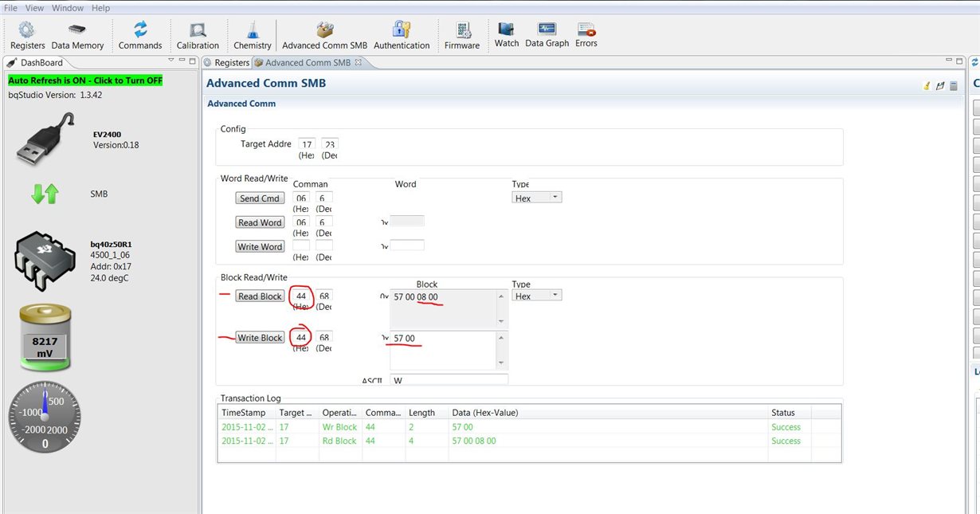
Task: Select the Advanced Comm SMB tab
Action: [x=308, y=62]
